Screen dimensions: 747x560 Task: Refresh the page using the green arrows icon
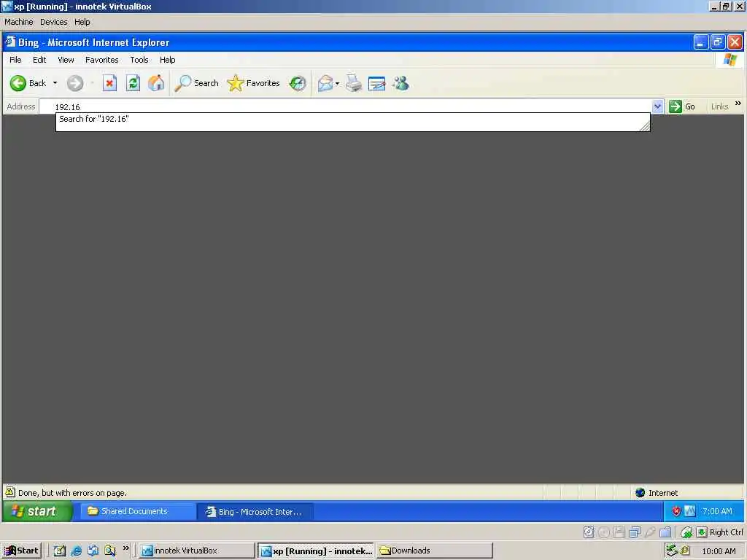point(133,83)
